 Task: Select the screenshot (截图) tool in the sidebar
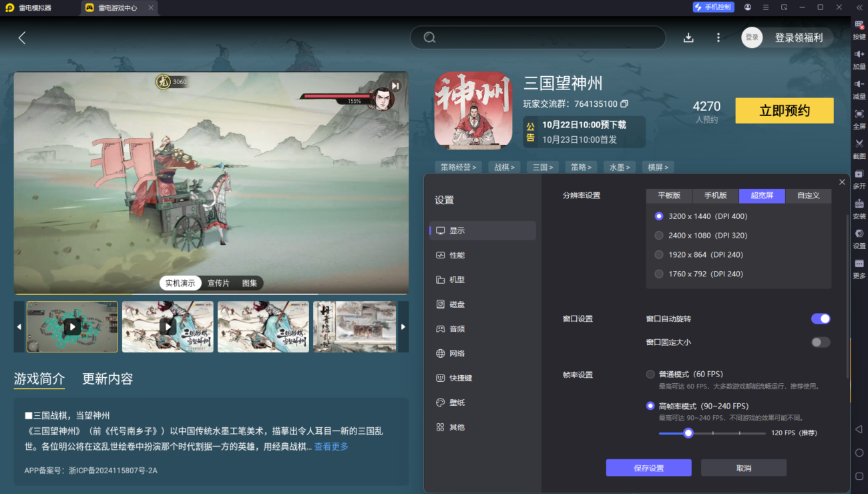tap(860, 148)
